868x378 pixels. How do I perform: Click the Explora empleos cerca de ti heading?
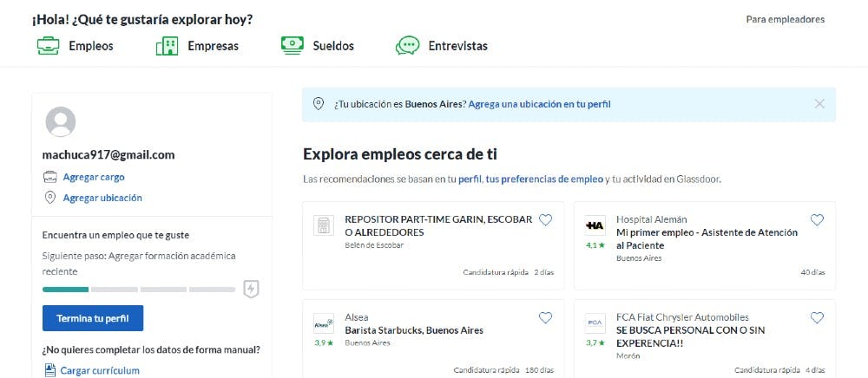[x=399, y=154]
